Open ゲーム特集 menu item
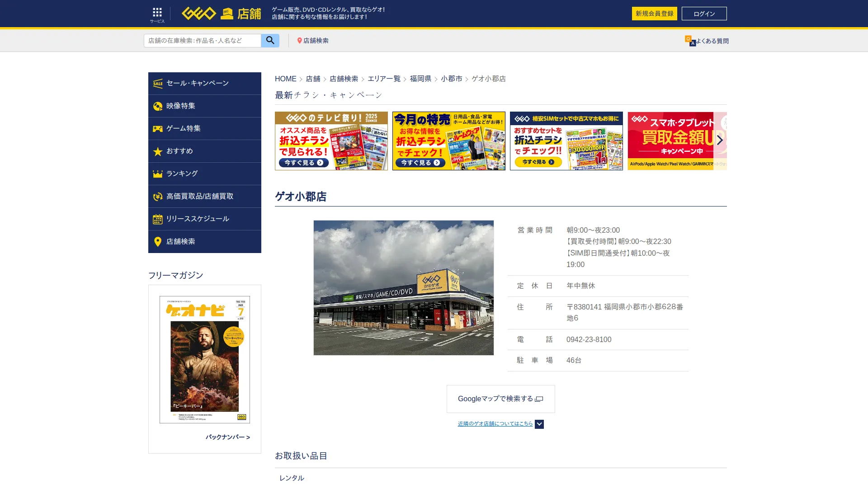Screen dimensions: 868x488 [205, 128]
